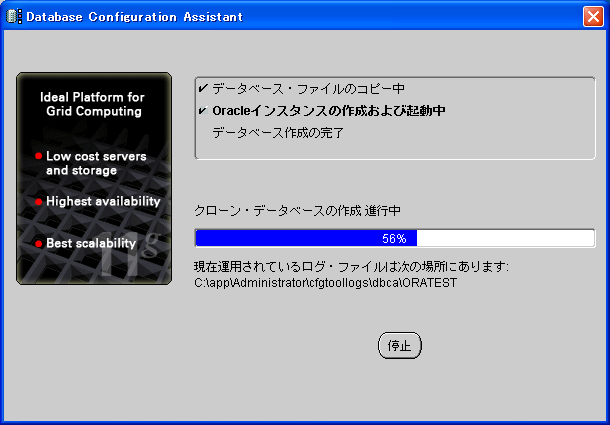This screenshot has height=425, width=610.
Task: Click the log path C:\app\Administrator\cfgtoollogs\dbca\ORATEST
Action: coord(326,283)
